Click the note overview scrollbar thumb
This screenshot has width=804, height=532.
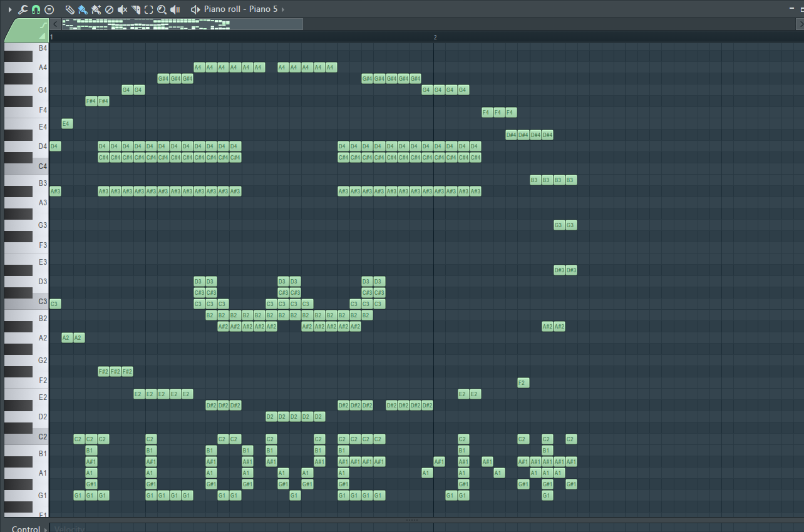click(x=182, y=24)
